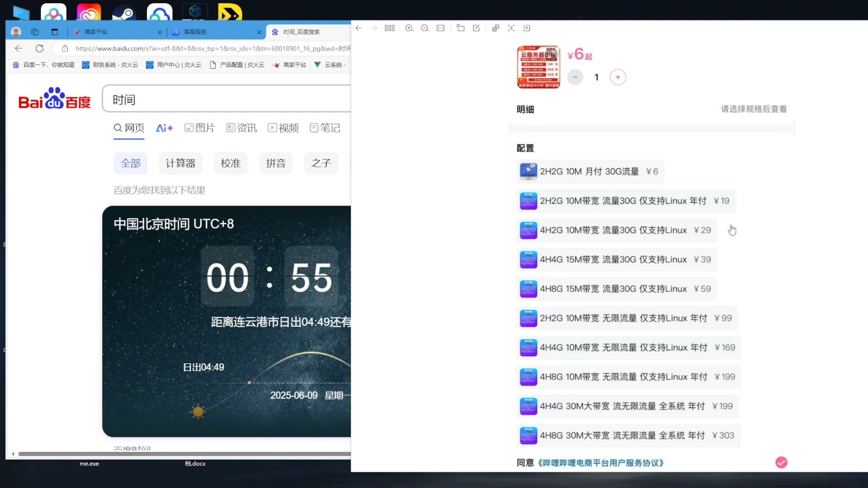The width and height of the screenshot is (868, 488).
Task: Click the zoom out magnifier icon
Action: tap(425, 28)
